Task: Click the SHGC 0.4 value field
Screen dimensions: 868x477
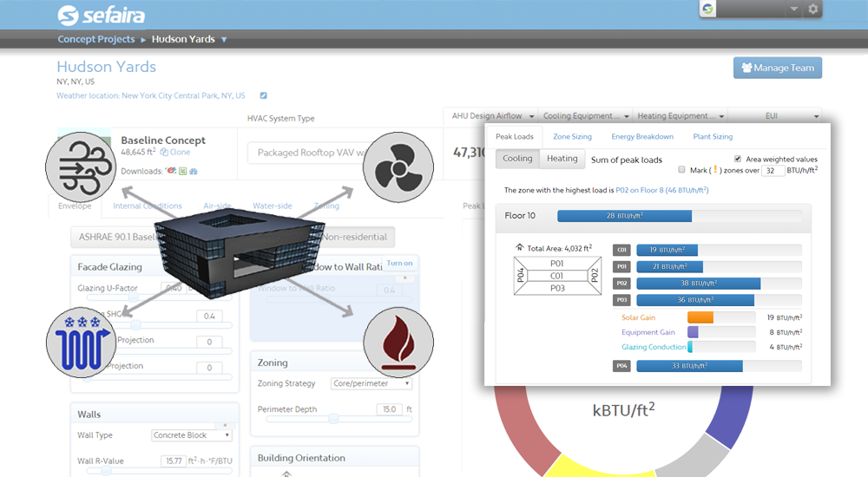Action: [209, 316]
